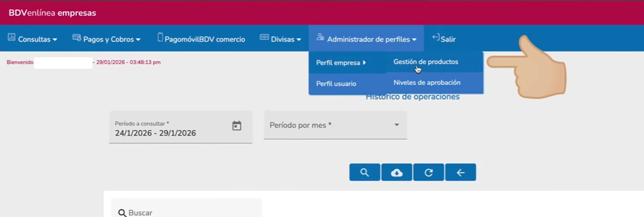This screenshot has width=644, height=217.
Task: Click the search magnifier button
Action: 365,172
